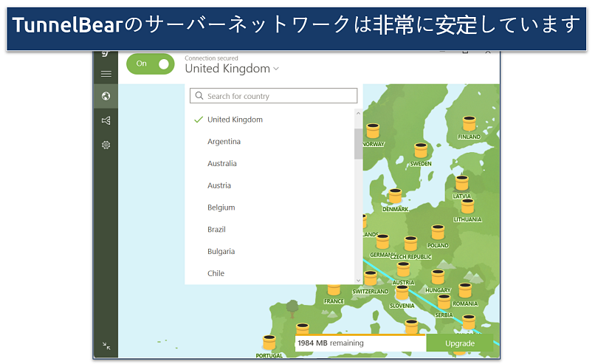Select the Norway tunnel on the map

(x=373, y=131)
